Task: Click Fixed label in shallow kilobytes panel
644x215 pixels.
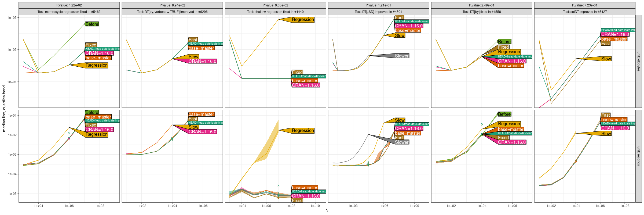Action: click(x=297, y=72)
